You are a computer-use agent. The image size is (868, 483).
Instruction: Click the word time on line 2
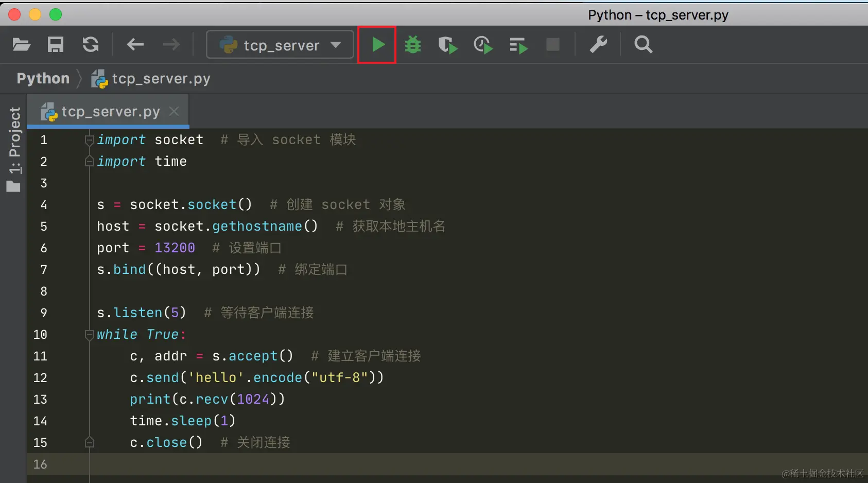click(171, 161)
